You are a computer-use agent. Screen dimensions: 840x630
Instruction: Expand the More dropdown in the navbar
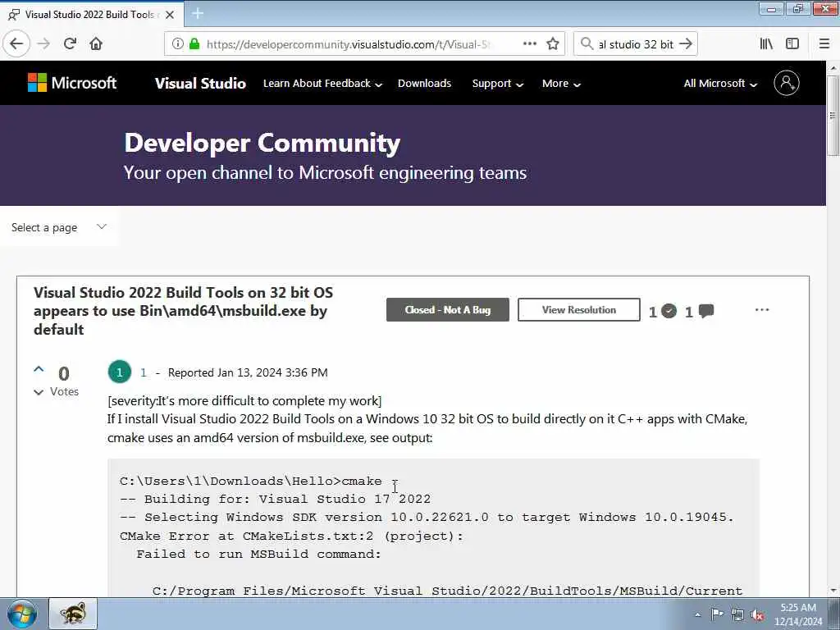coord(561,84)
